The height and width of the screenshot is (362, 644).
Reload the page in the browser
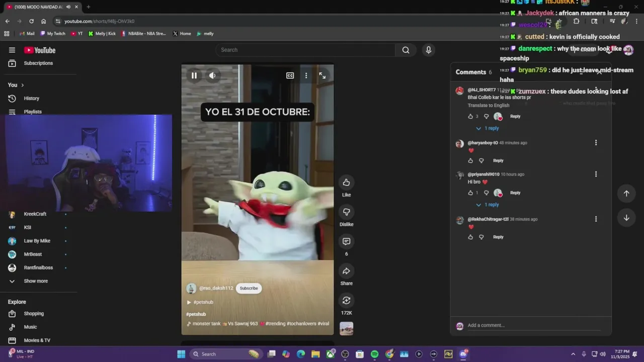coord(31,21)
